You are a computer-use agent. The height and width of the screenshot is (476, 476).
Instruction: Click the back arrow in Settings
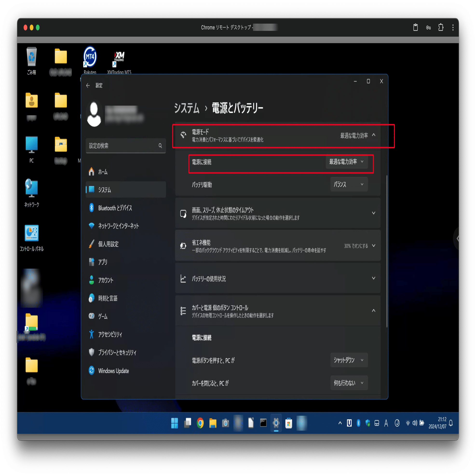coord(88,86)
